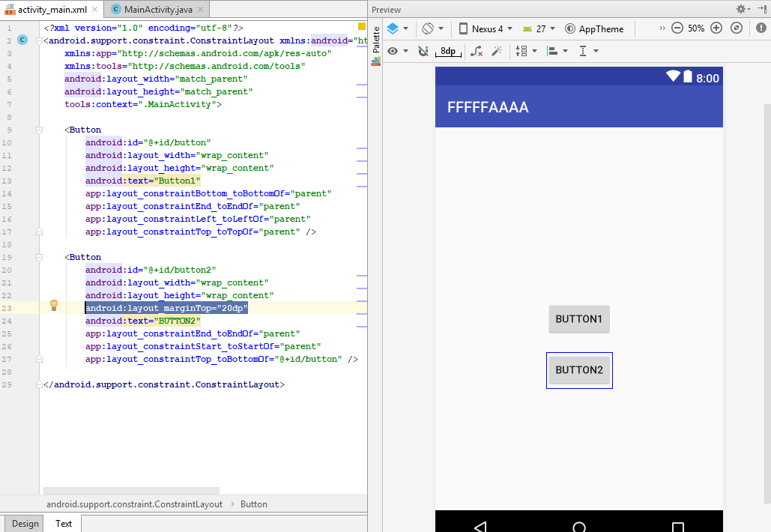Click the FFFFFAAAA app title bar text
Screen dimensions: 771x532
coord(488,107)
